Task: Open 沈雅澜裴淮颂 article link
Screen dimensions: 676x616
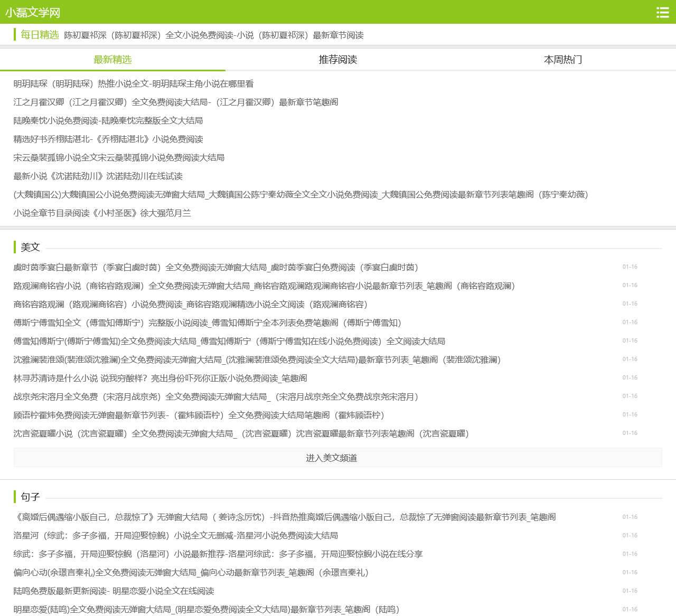Action: pyautogui.click(x=257, y=360)
